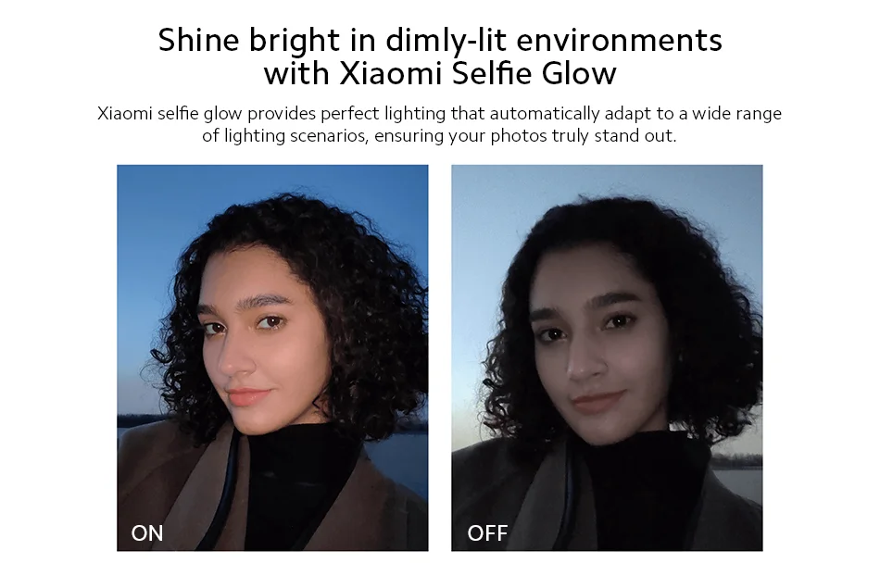Open the Selfie Glow OFF photo
The width and height of the screenshot is (880, 588).
tap(607, 357)
